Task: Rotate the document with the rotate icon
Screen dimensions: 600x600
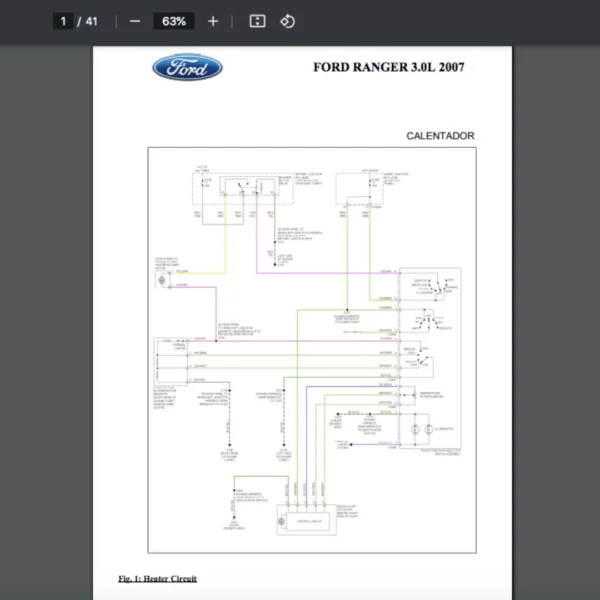Action: coord(287,21)
